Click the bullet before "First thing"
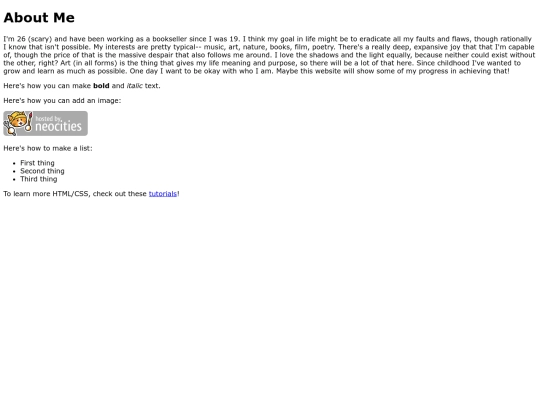Image resolution: width=540 pixels, height=405 pixels. (x=14, y=164)
